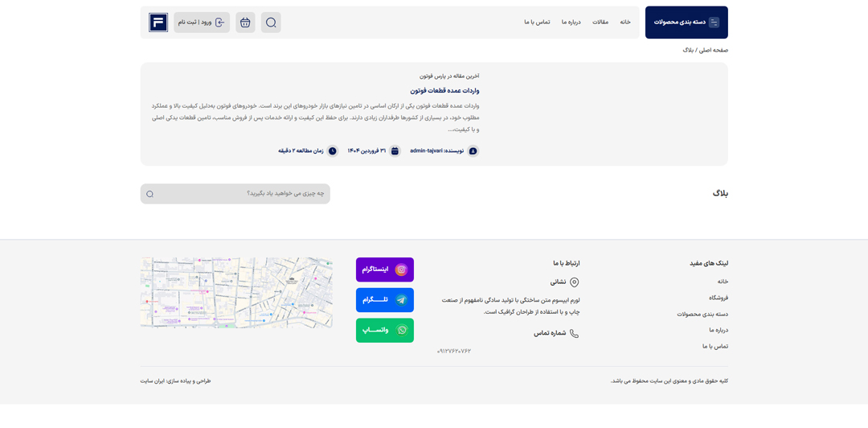Open the مقالات menu item
868x428 pixels.
pos(600,23)
